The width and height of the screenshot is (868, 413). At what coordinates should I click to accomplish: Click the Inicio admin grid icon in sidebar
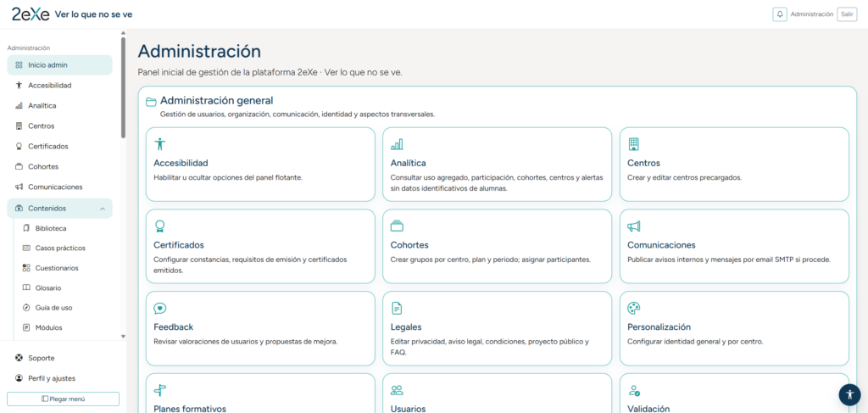coord(19,64)
